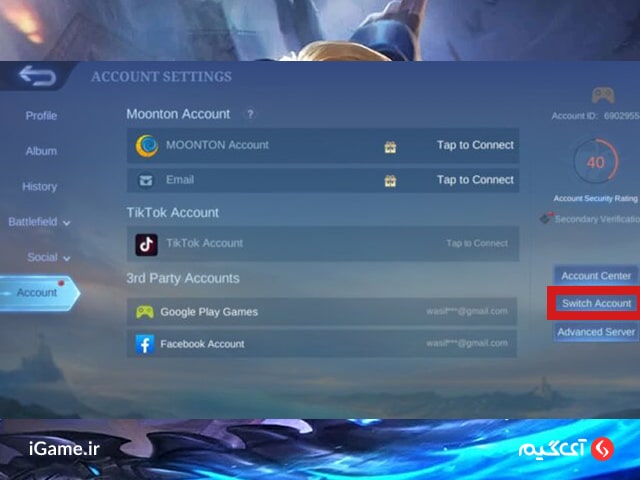Click the MOONTON Account row label
Image resolution: width=640 pixels, height=480 pixels.
tap(218, 145)
